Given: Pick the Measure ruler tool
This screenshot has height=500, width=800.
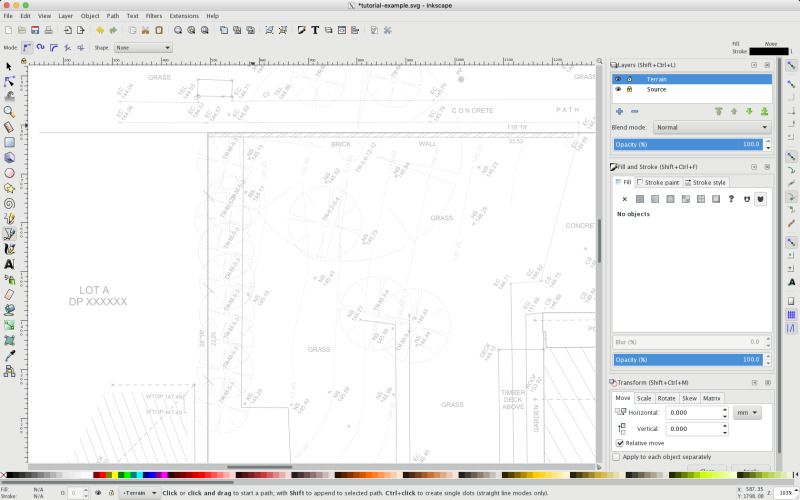Looking at the screenshot, I should tap(9, 127).
